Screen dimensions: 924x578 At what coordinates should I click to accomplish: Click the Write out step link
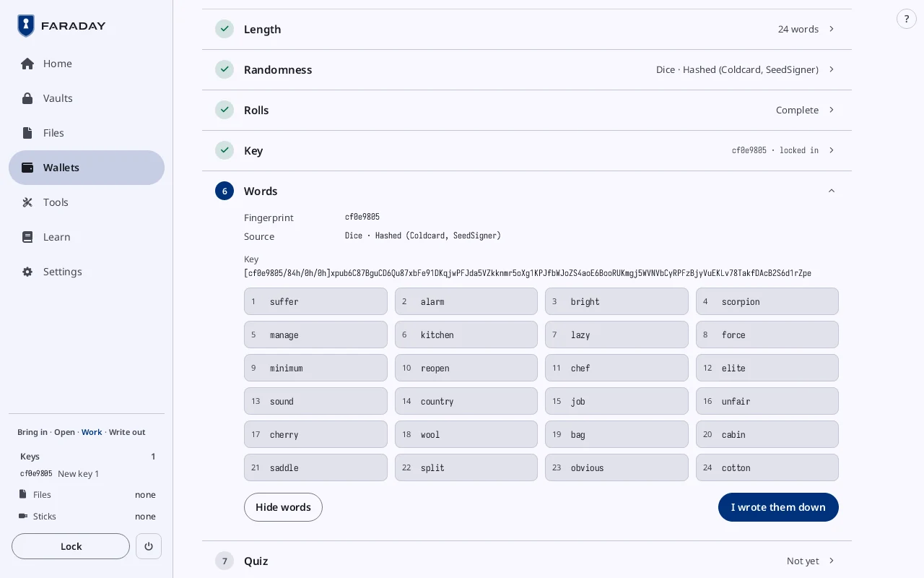(127, 432)
